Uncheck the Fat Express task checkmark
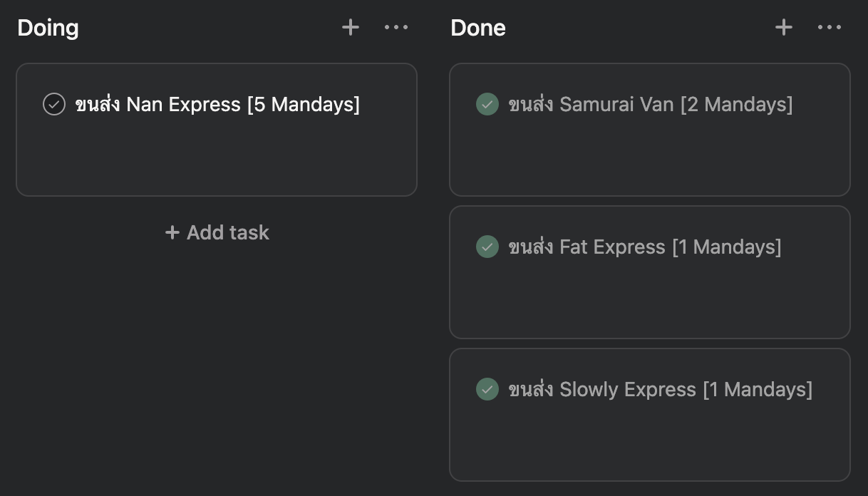Image resolution: width=868 pixels, height=496 pixels. (x=487, y=247)
